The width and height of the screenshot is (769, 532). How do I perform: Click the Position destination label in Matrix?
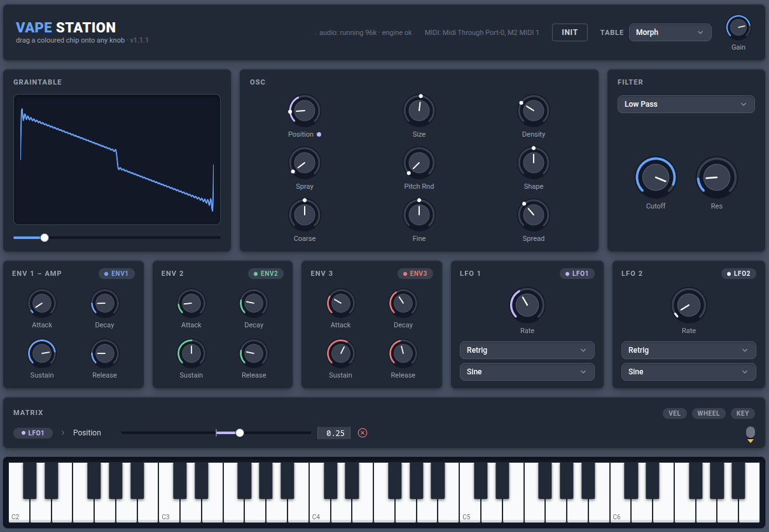click(x=87, y=433)
